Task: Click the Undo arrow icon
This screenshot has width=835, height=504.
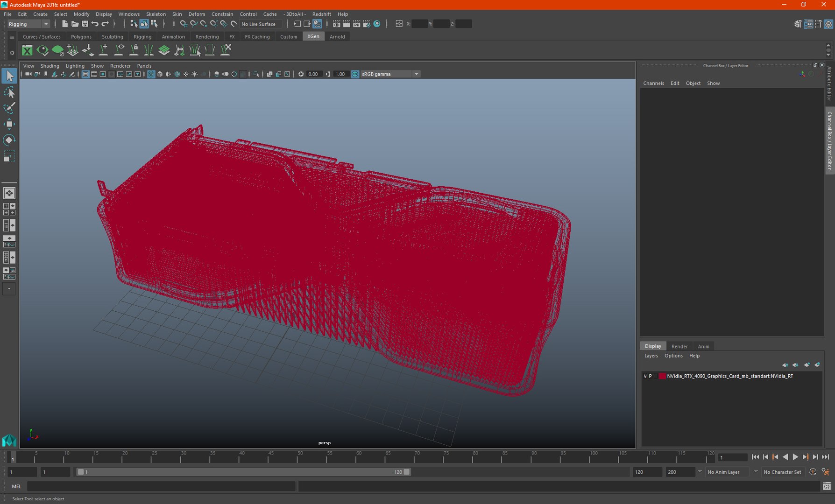Action: (95, 24)
